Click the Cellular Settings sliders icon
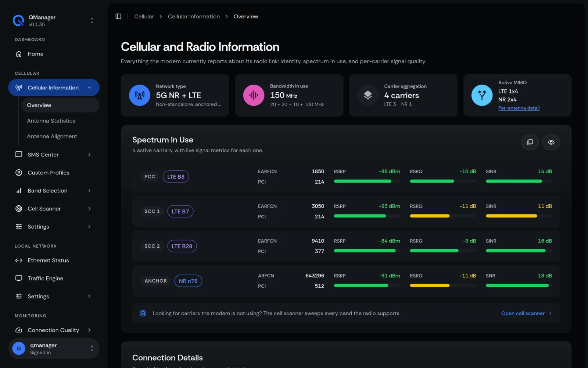Image resolution: width=588 pixels, height=368 pixels. 19,227
